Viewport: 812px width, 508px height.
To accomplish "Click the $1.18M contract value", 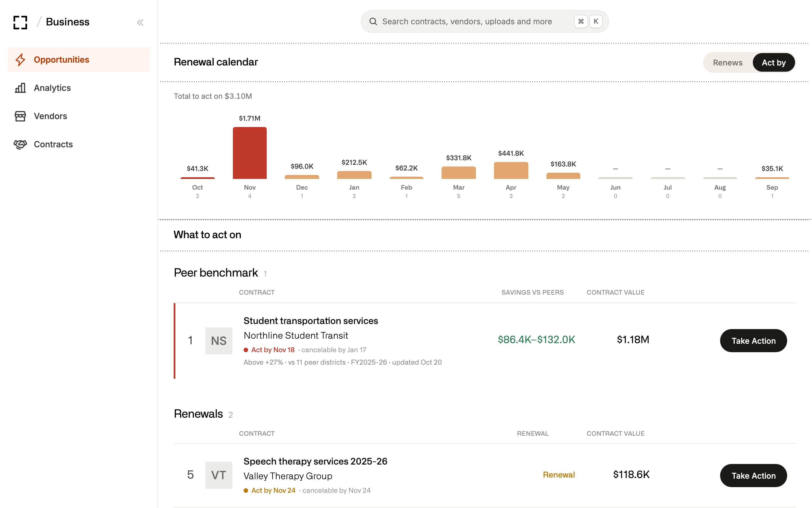I will point(633,339).
